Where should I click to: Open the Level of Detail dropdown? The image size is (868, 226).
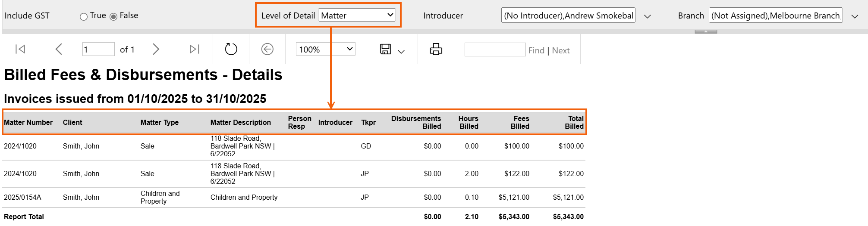(357, 15)
